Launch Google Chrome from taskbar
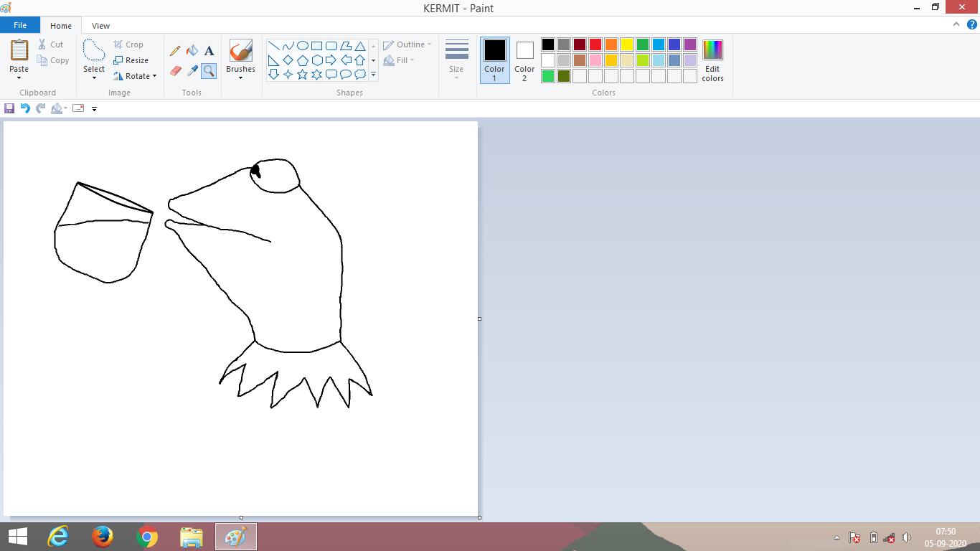 click(147, 537)
